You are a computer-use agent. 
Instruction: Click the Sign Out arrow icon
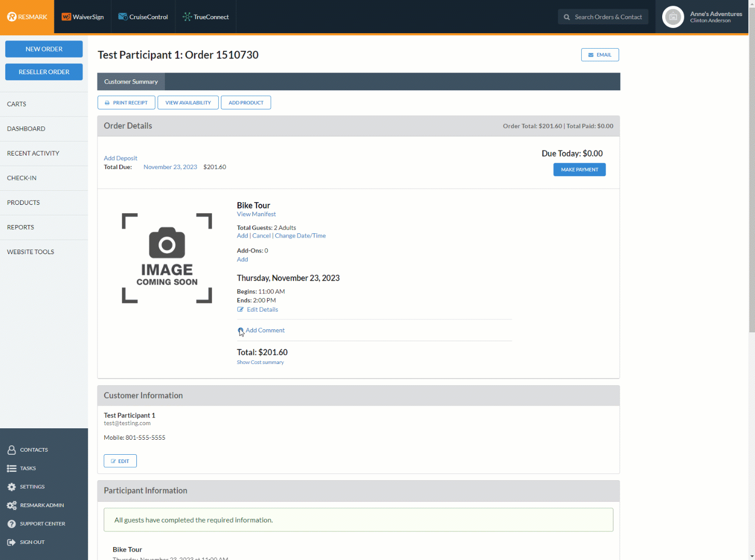pyautogui.click(x=11, y=542)
